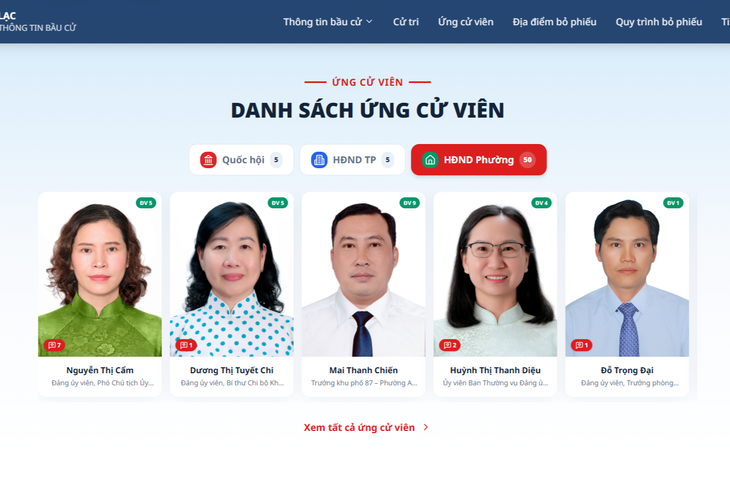Screen dimensions: 730x487
Task: Click the green home icon on HĐND Phường
Action: coord(430,160)
